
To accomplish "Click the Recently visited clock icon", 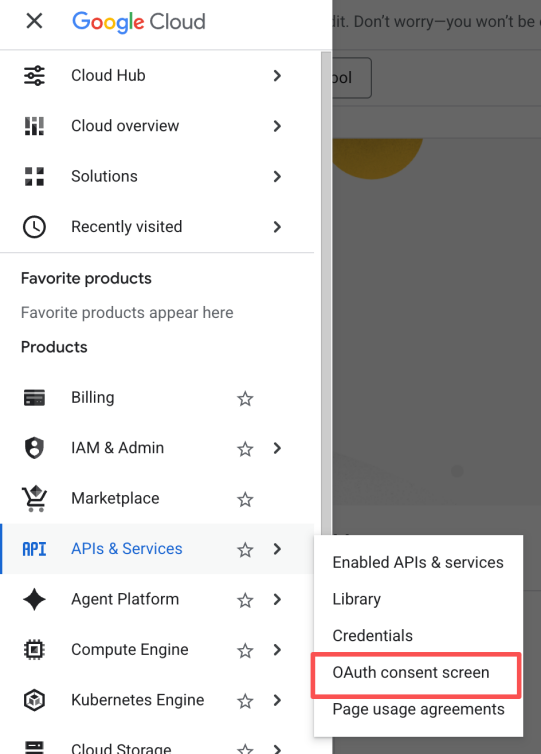I will tap(34, 227).
